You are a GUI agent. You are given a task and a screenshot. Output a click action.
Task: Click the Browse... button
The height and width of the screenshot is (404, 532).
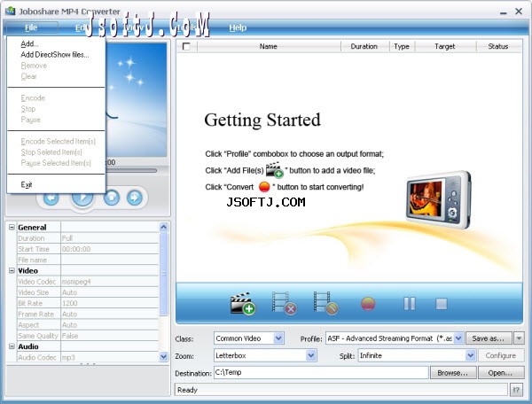click(x=453, y=373)
